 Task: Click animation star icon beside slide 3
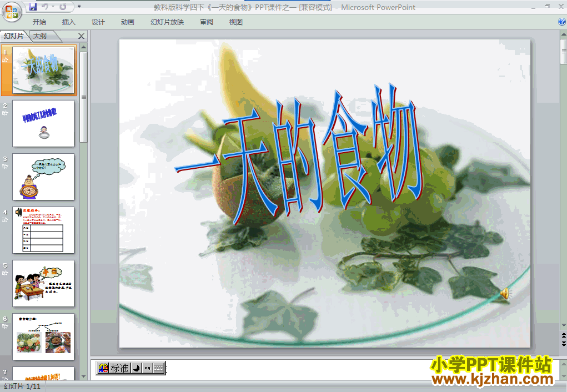click(5, 167)
